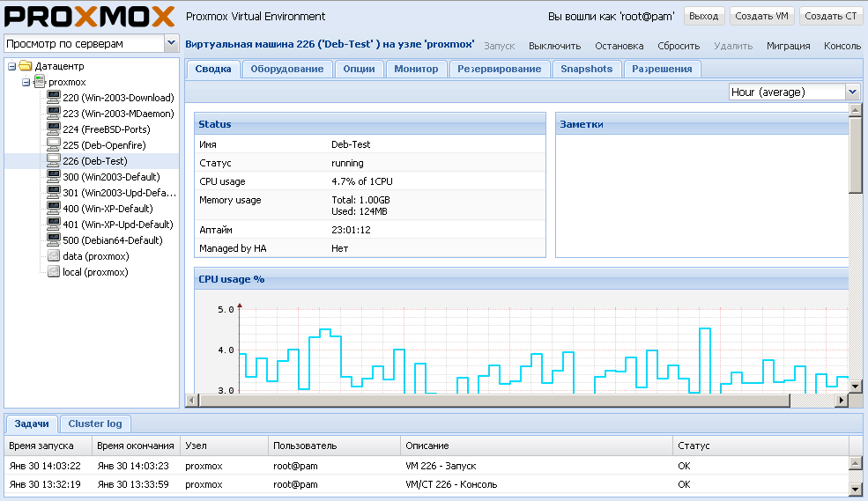Open the Консоль button
This screenshot has width=868, height=501.
(842, 46)
